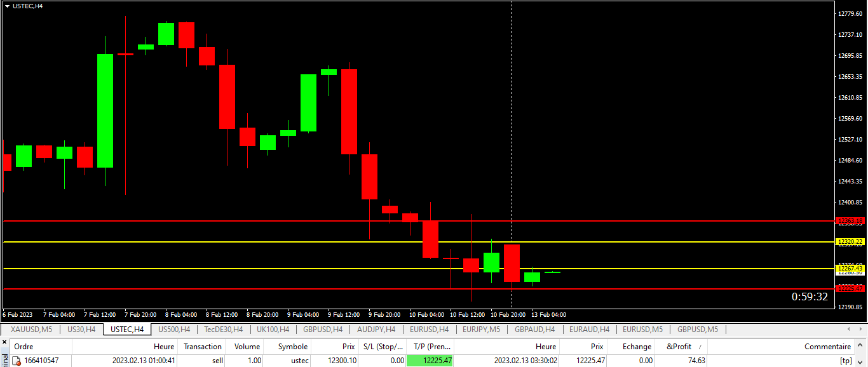Viewport: 868px width, 367px height.
Task: Click the open price 12300.10
Action: (342, 361)
